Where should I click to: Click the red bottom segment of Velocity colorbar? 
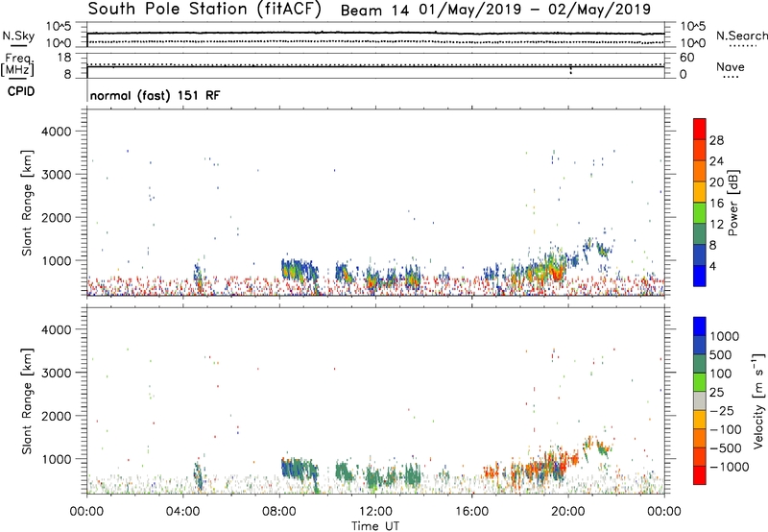click(700, 475)
